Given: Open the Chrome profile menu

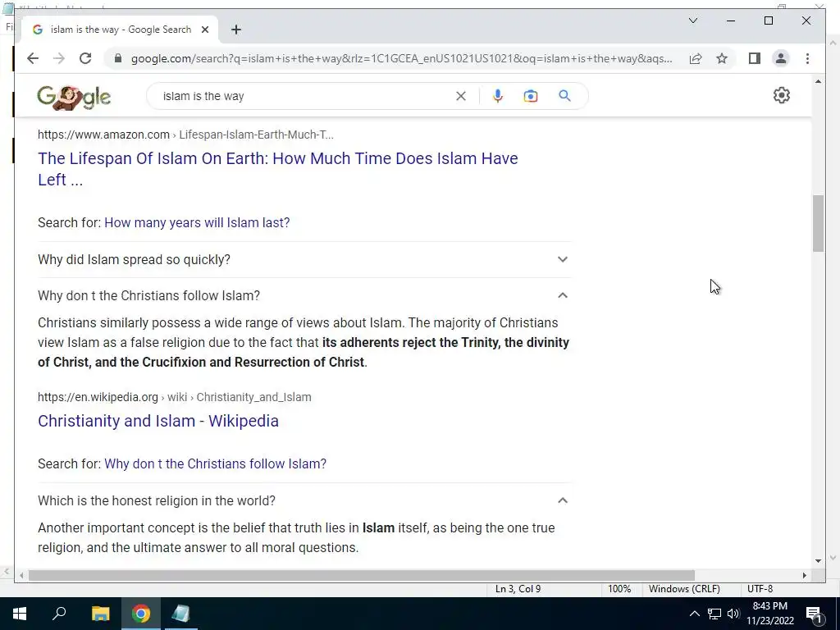Looking at the screenshot, I should point(781,58).
